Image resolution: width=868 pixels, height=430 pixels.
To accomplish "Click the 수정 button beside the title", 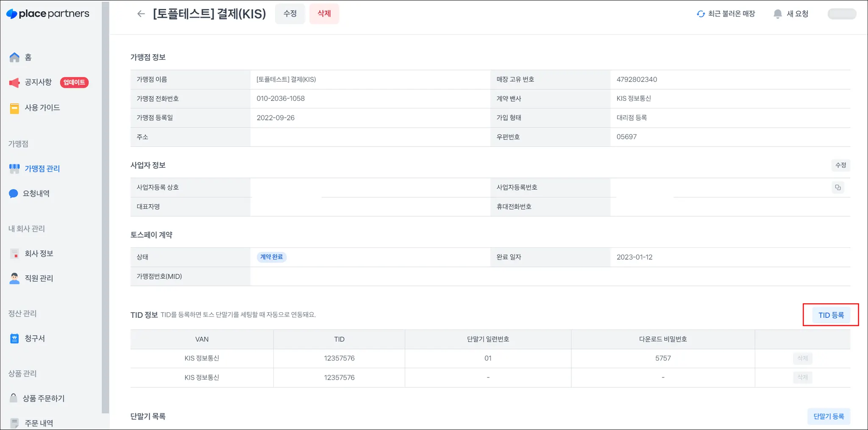I will pos(290,14).
